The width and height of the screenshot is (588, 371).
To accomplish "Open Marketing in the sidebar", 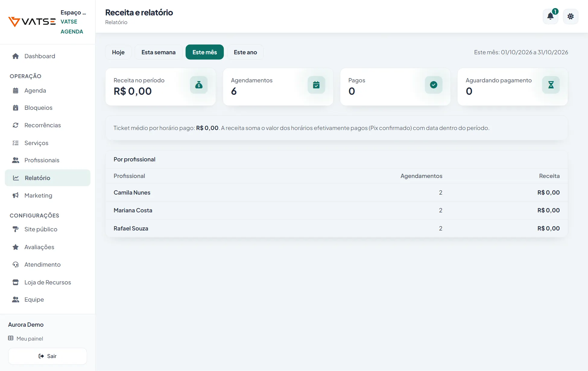I will tap(48, 195).
